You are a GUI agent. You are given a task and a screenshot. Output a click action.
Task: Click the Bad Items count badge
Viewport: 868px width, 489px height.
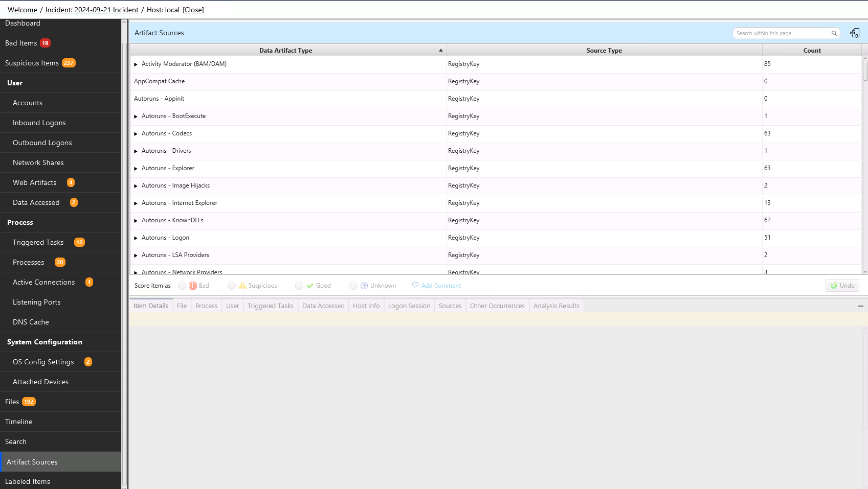point(46,43)
